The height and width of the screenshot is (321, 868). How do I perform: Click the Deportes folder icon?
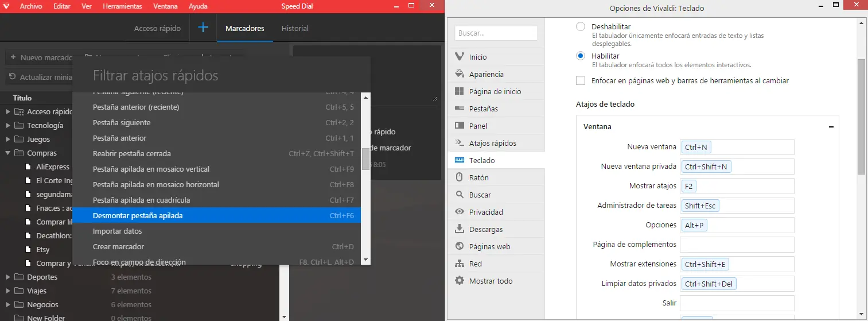click(x=19, y=277)
